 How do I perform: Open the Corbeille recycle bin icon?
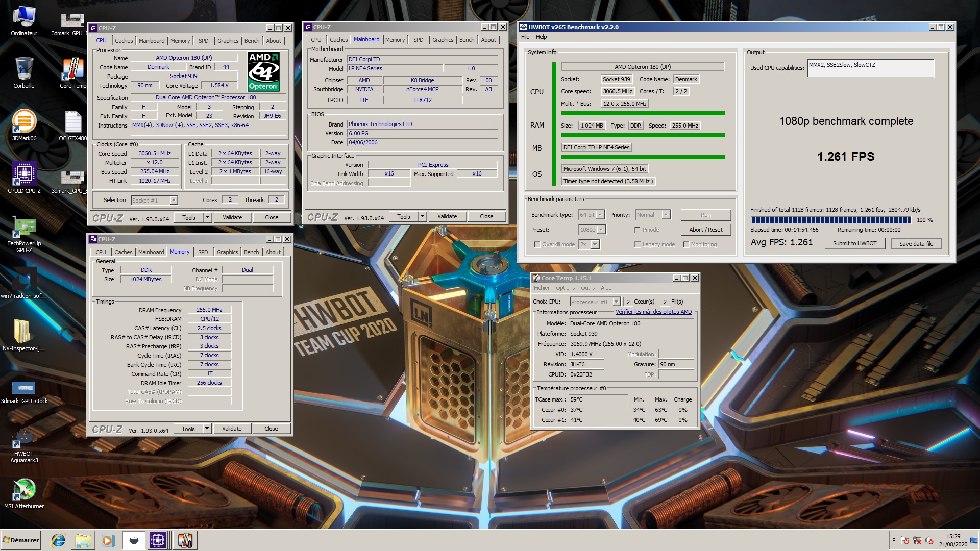24,72
